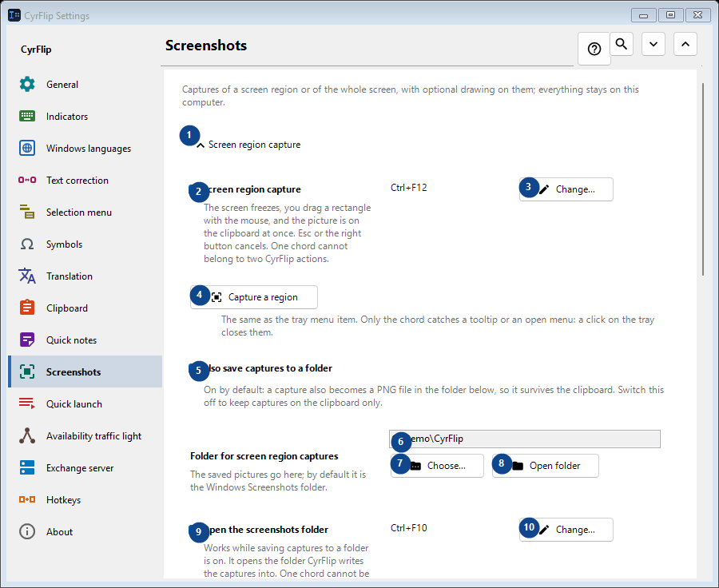Viewport: 719px width, 588px height.
Task: Click Change for the Ctrl+F10 chord
Action: [566, 530]
